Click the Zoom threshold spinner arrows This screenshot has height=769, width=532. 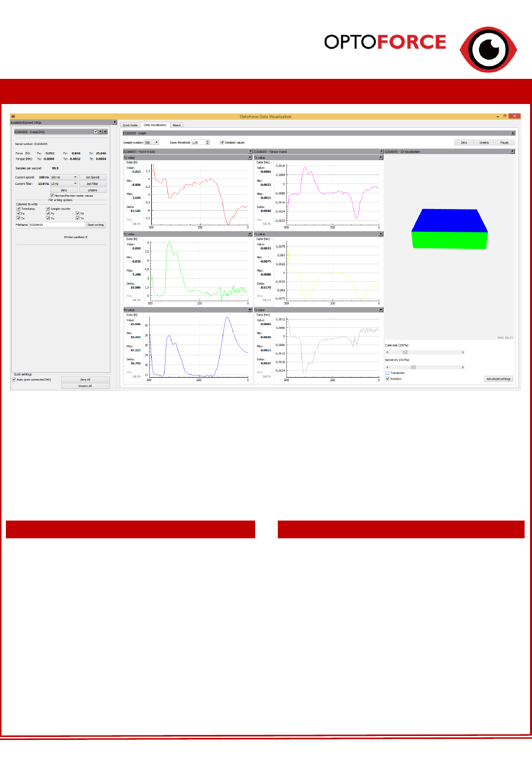(x=207, y=142)
